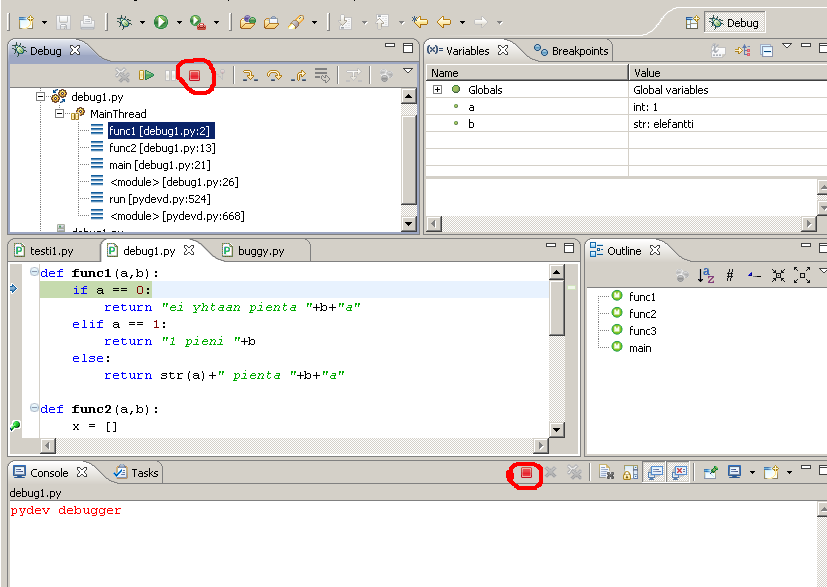Click the Terminate button in Debug view
The width and height of the screenshot is (827, 587).
coord(195,75)
